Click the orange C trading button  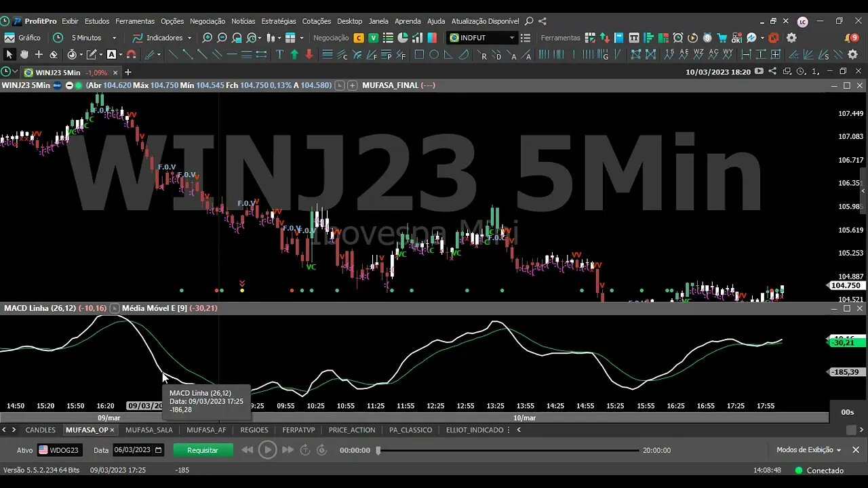coord(359,38)
